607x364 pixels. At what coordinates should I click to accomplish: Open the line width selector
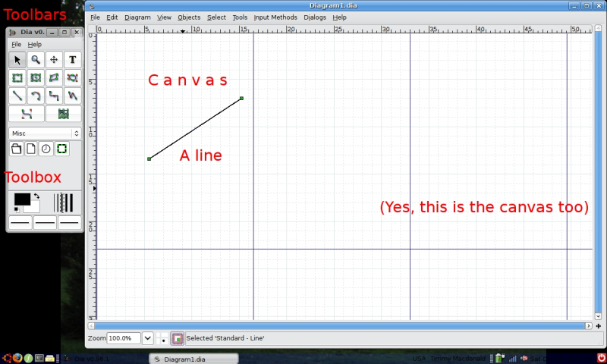64,202
